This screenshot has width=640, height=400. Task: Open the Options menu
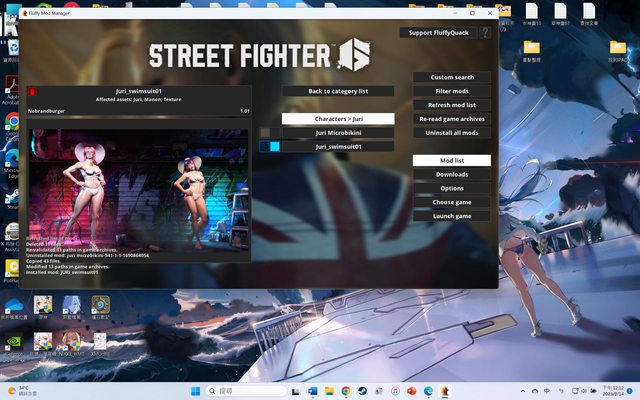452,188
